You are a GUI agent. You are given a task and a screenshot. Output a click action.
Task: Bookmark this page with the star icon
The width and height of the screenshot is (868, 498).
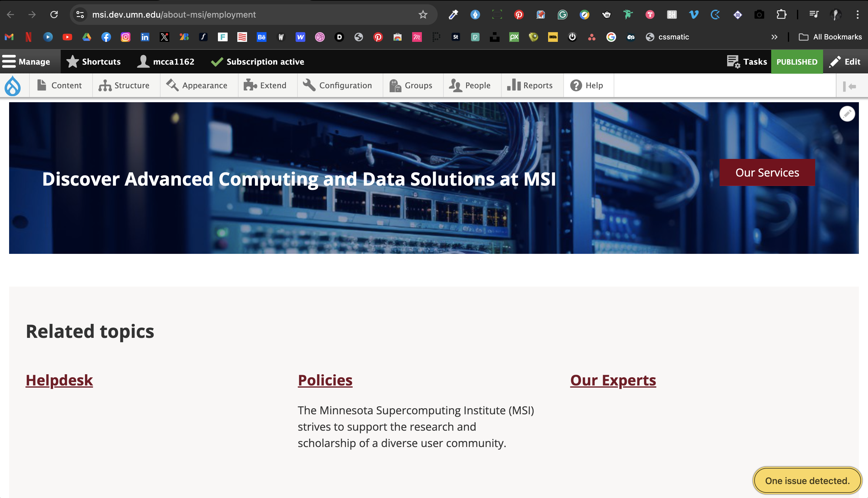[x=423, y=15]
